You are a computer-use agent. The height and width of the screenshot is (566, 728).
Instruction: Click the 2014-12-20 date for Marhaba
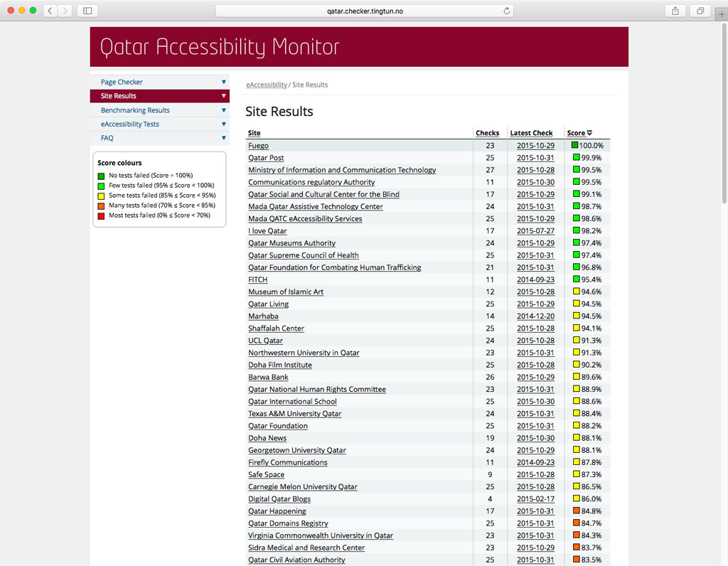(536, 316)
